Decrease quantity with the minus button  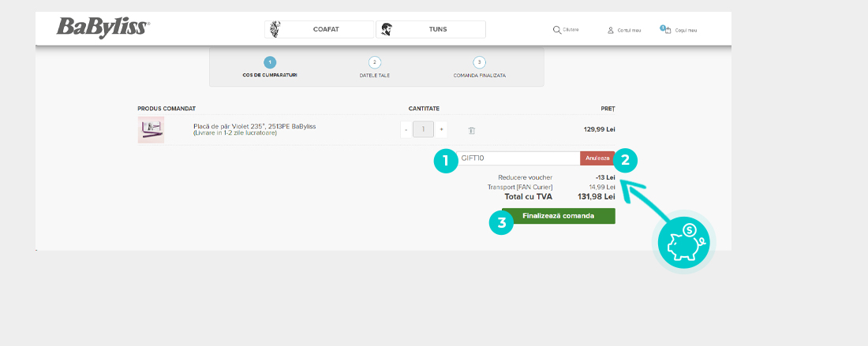406,129
